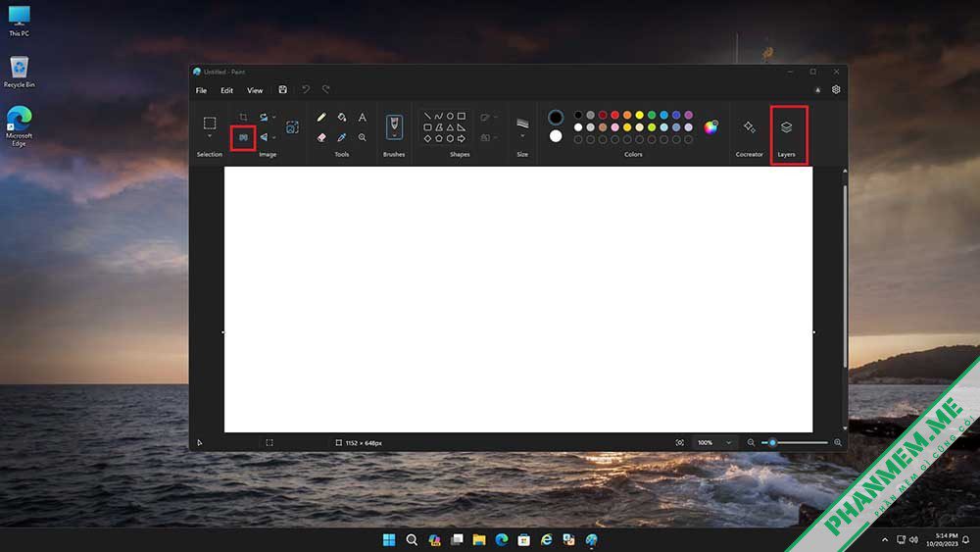Select the Eraser tool
The height and width of the screenshot is (552, 980).
click(321, 137)
